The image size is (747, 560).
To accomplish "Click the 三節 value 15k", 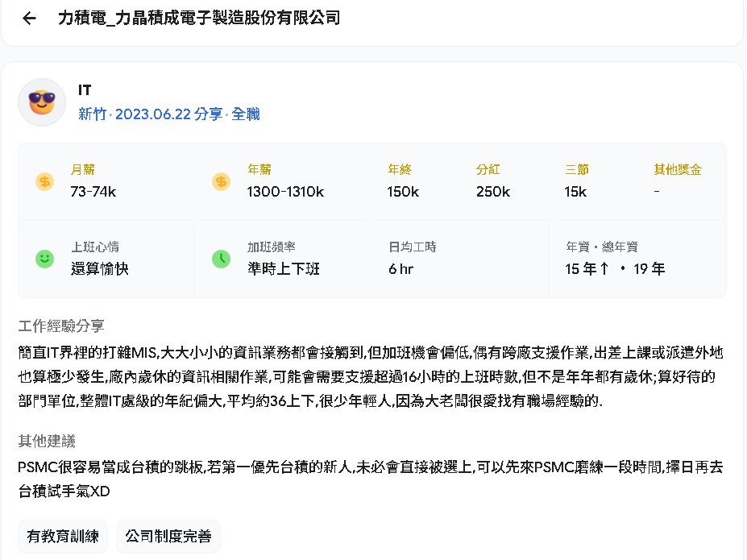I will [575, 192].
